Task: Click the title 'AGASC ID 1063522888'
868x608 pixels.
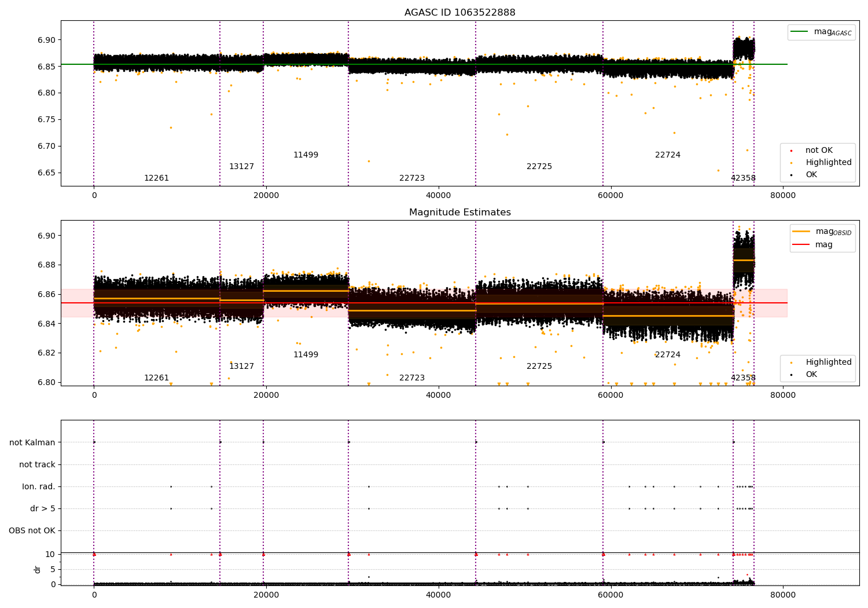Action: [459, 13]
